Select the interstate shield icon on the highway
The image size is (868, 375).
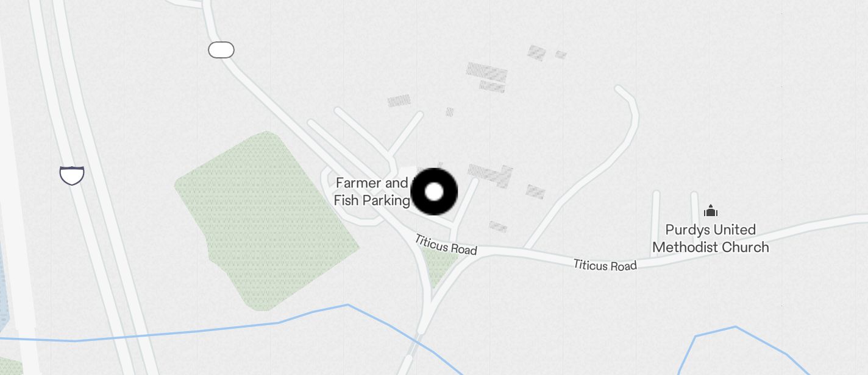(x=72, y=175)
